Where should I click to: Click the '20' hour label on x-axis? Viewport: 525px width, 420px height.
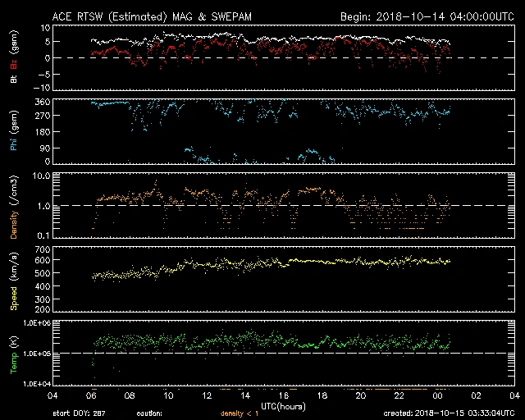[361, 395]
